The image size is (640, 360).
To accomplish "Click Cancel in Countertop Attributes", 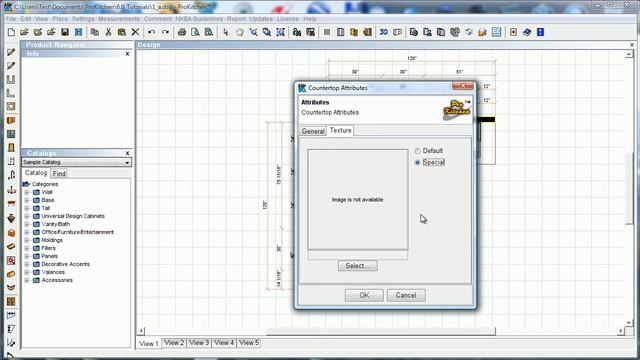I will (x=406, y=295).
